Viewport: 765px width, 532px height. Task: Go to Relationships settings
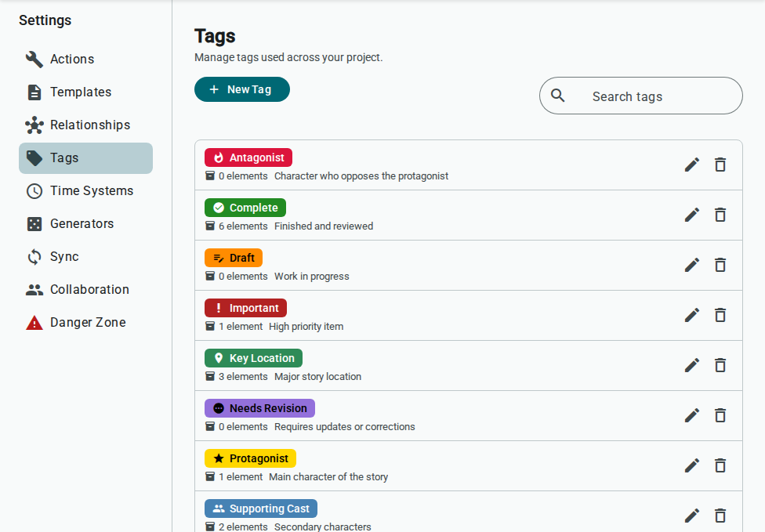coord(86,125)
